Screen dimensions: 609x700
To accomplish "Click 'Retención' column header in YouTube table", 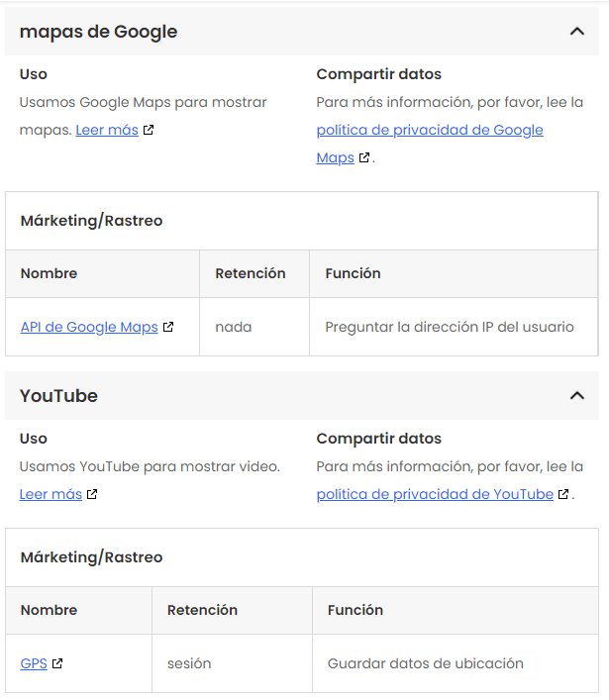I will click(202, 610).
